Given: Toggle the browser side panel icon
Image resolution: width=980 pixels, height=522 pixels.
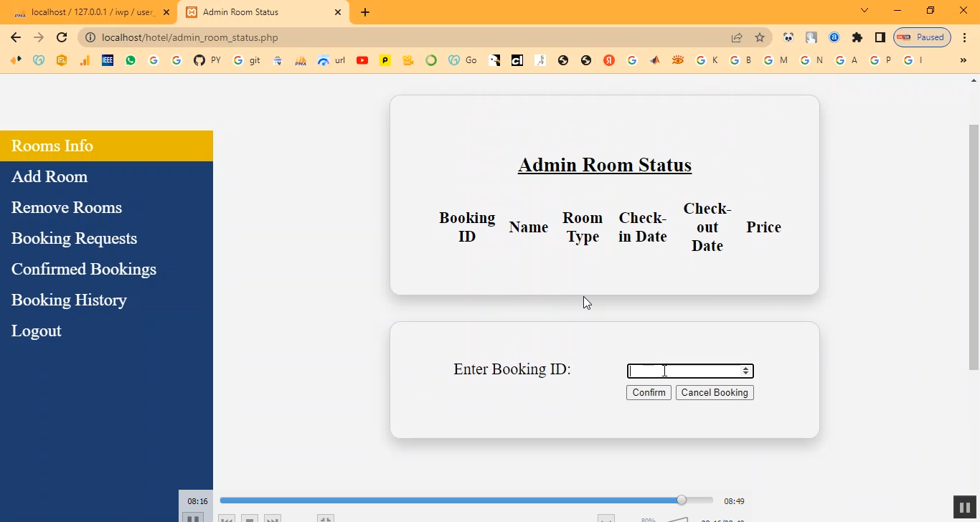Looking at the screenshot, I should point(880,38).
